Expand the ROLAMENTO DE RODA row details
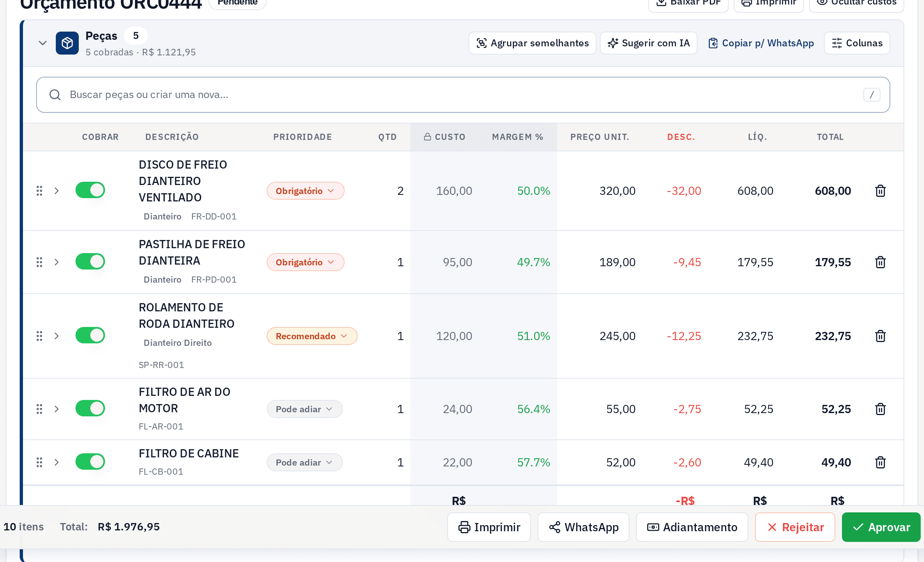The width and height of the screenshot is (924, 562). tap(57, 336)
